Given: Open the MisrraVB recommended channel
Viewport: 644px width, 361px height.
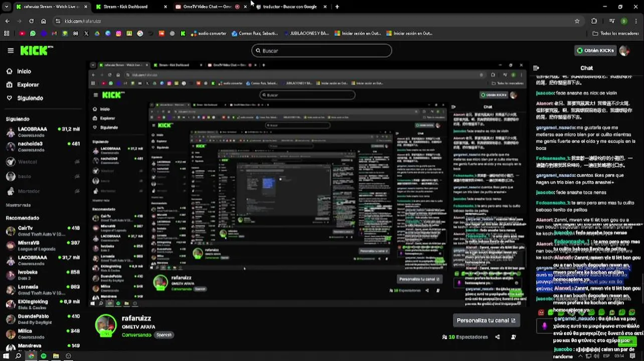Looking at the screenshot, I should click(43, 245).
